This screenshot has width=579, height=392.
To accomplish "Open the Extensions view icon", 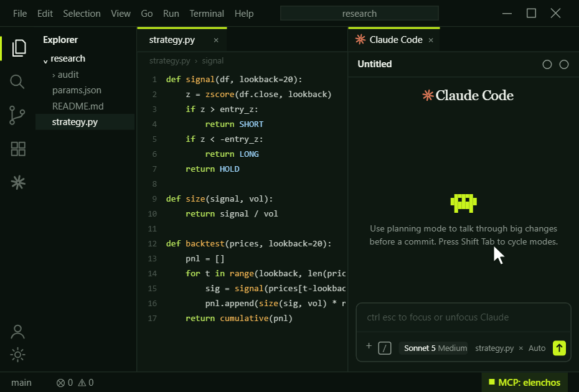I will (x=18, y=149).
